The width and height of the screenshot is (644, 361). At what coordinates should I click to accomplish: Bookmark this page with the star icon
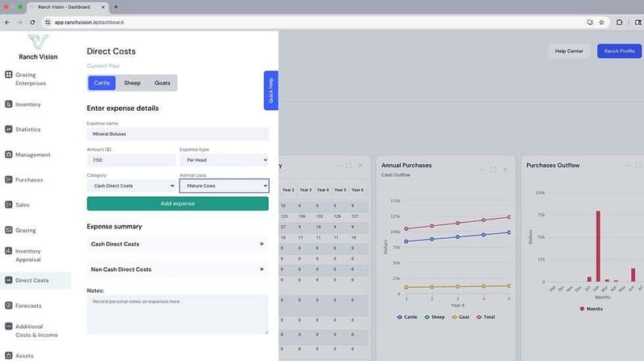(x=601, y=22)
